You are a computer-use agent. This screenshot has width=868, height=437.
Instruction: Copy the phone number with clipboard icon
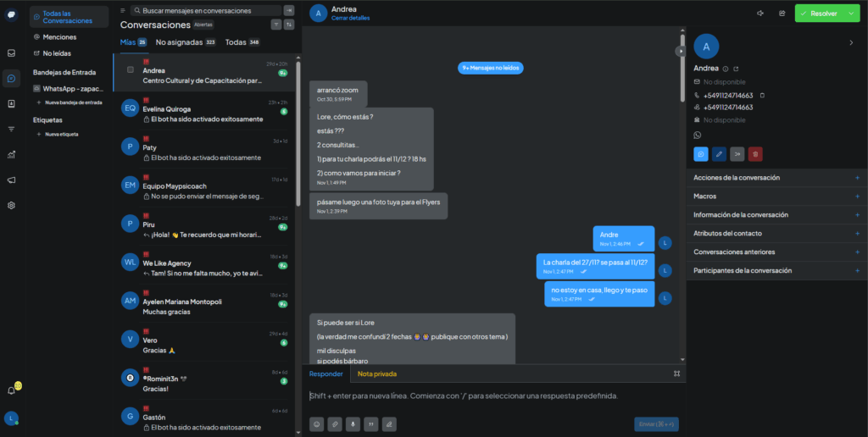[762, 95]
